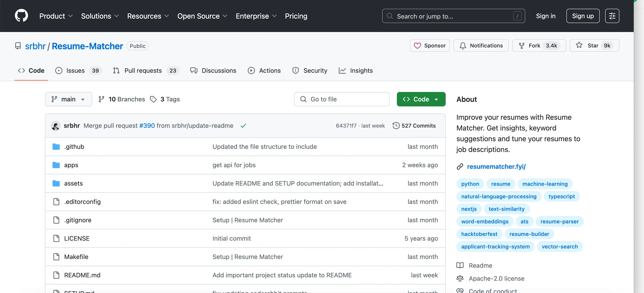Image resolution: width=644 pixels, height=293 pixels.
Task: Open the main branch selector dropdown
Action: tap(68, 99)
